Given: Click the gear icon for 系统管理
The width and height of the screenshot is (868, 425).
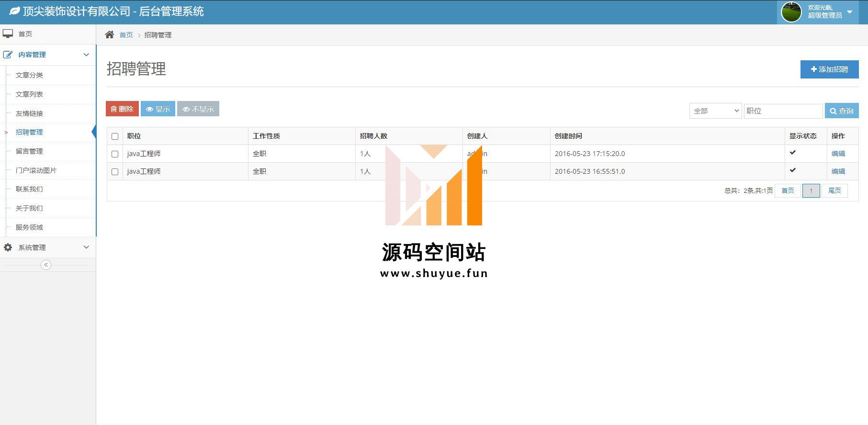Looking at the screenshot, I should [x=8, y=247].
